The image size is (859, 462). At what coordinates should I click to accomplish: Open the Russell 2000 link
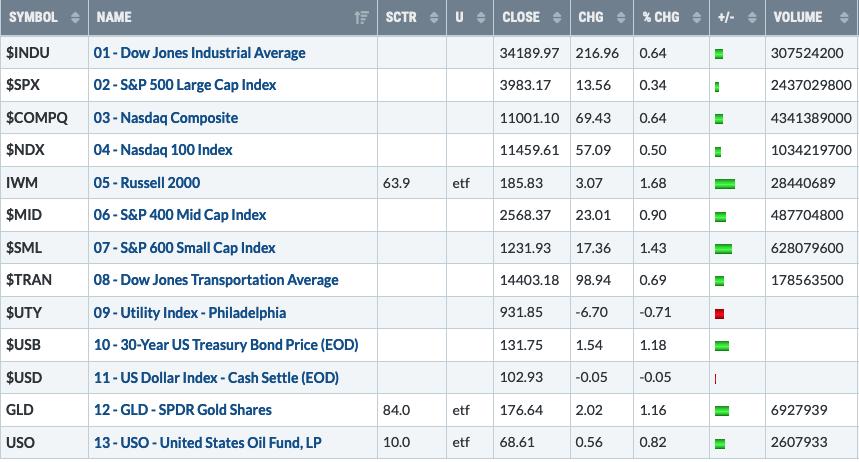point(147,182)
